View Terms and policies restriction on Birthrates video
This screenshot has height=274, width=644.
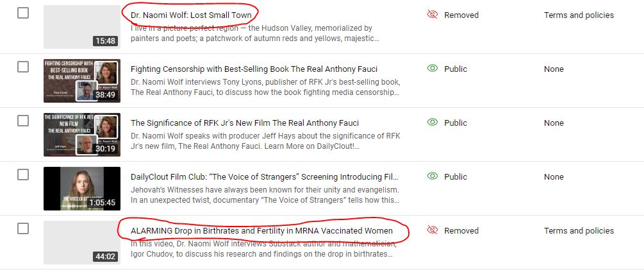(x=579, y=230)
